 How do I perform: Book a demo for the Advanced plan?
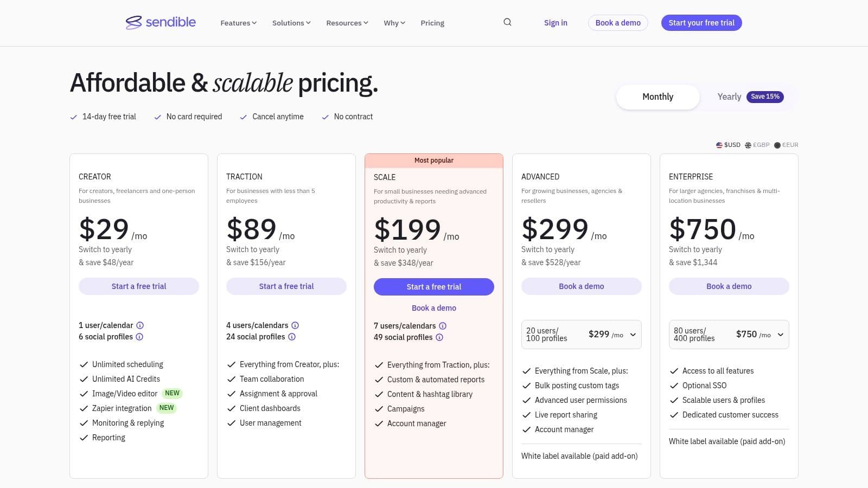tap(581, 286)
